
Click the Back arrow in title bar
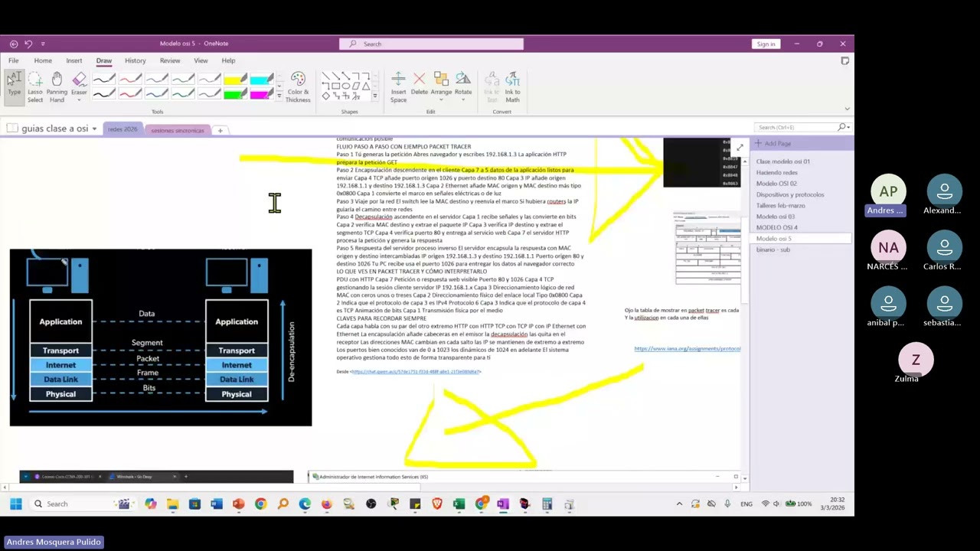click(14, 44)
